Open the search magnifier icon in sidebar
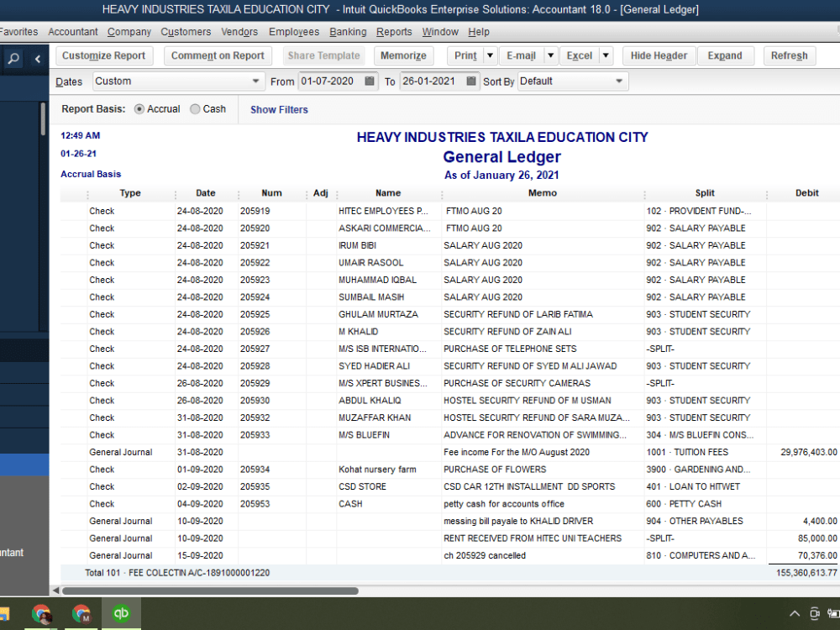 point(13,59)
